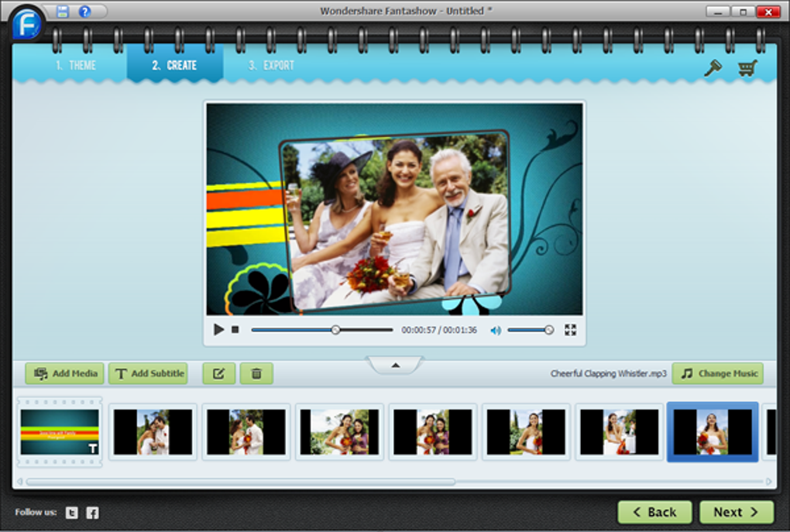Mute audio with the speaker icon

click(x=496, y=331)
